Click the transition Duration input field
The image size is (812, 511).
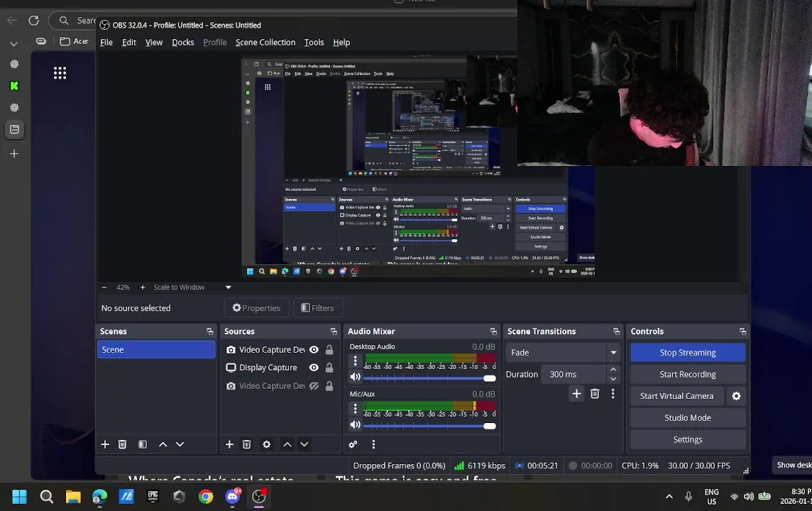574,374
